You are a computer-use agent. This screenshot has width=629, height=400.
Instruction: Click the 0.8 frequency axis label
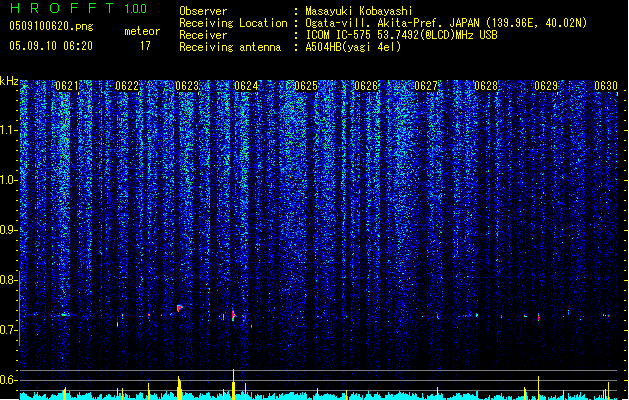click(9, 280)
